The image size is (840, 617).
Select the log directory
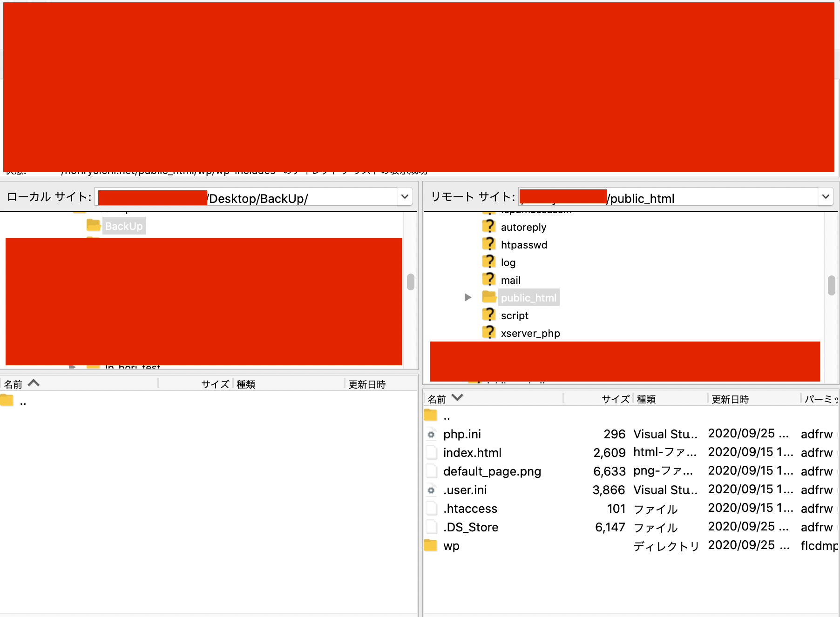[x=508, y=262]
